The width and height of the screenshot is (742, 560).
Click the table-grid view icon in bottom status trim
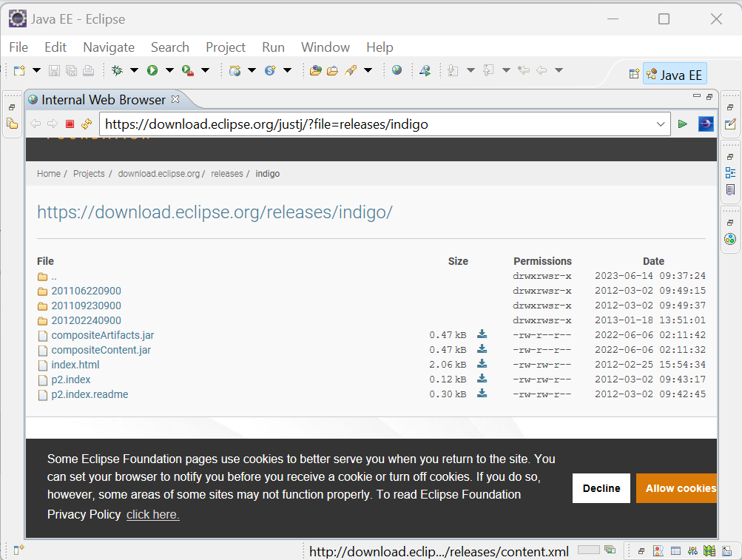675,550
